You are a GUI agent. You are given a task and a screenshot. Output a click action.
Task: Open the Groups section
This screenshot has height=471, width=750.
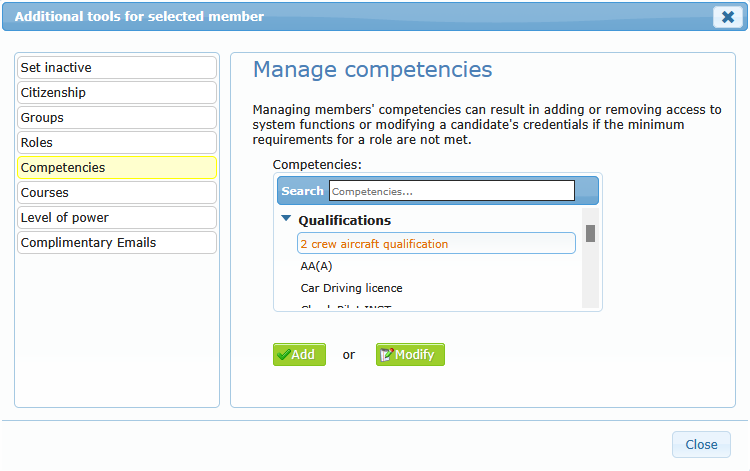pyautogui.click(x=117, y=118)
